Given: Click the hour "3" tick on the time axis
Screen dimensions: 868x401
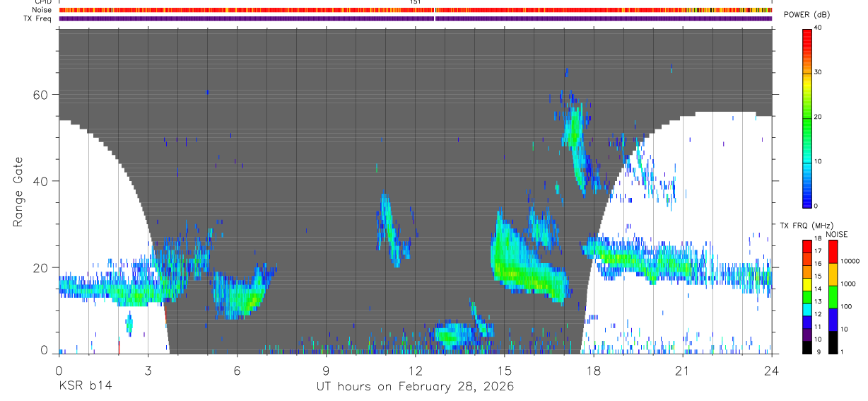Looking at the screenshot, I should [x=148, y=371].
